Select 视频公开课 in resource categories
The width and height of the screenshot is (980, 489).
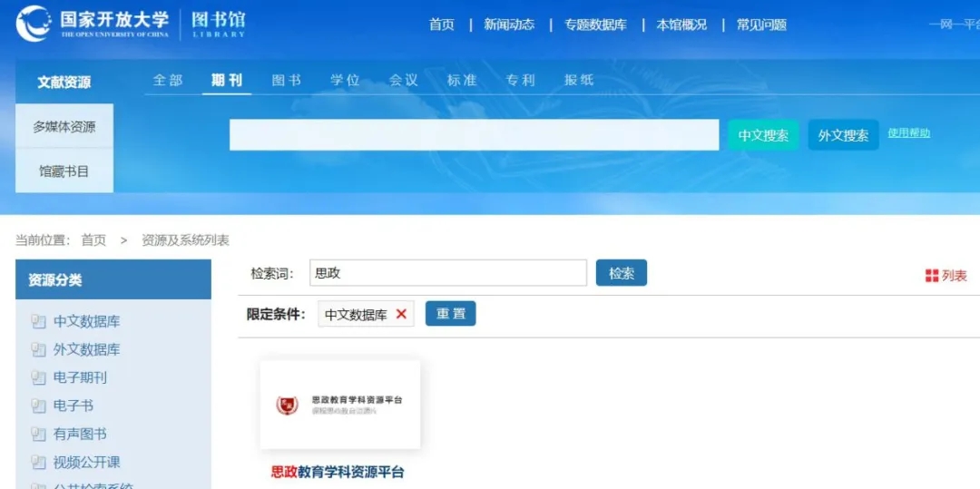point(87,463)
